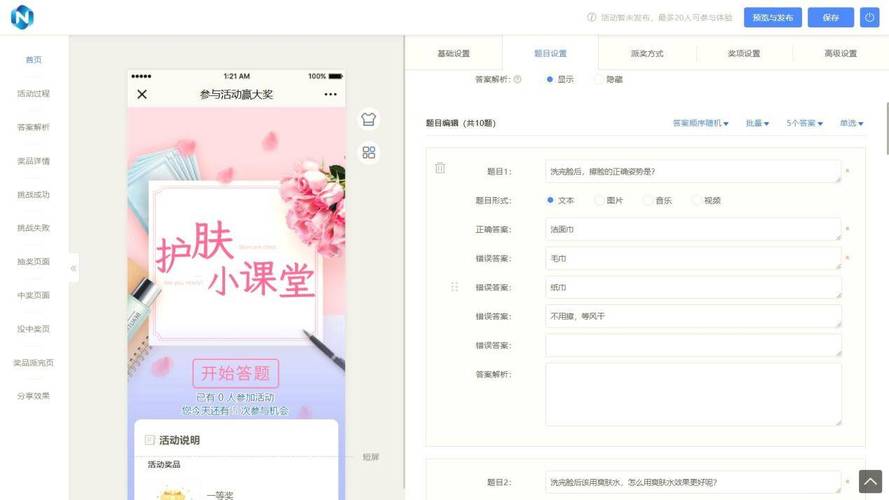Viewport: 889px width, 500px height.
Task: Select 中奖页面 in left sidebar
Action: pyautogui.click(x=33, y=295)
